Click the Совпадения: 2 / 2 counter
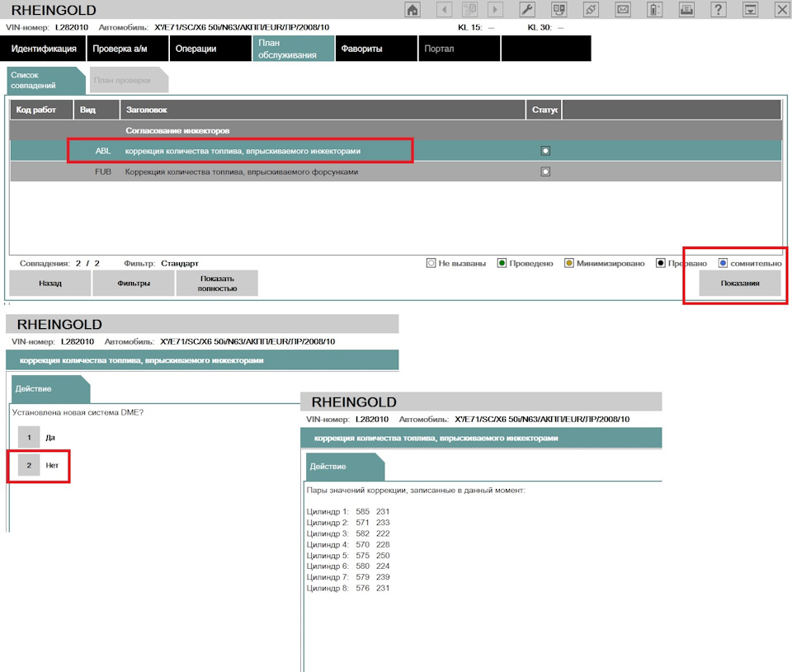Image resolution: width=792 pixels, height=672 pixels. pos(59,263)
